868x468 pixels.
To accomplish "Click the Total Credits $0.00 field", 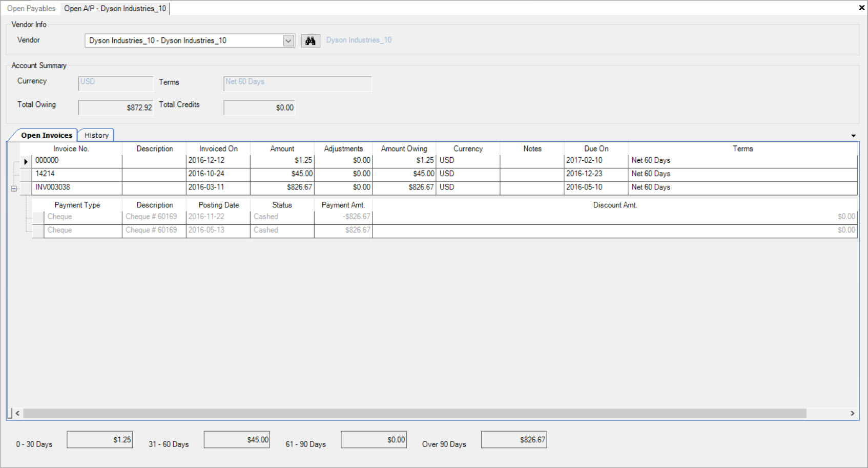I will tap(259, 108).
